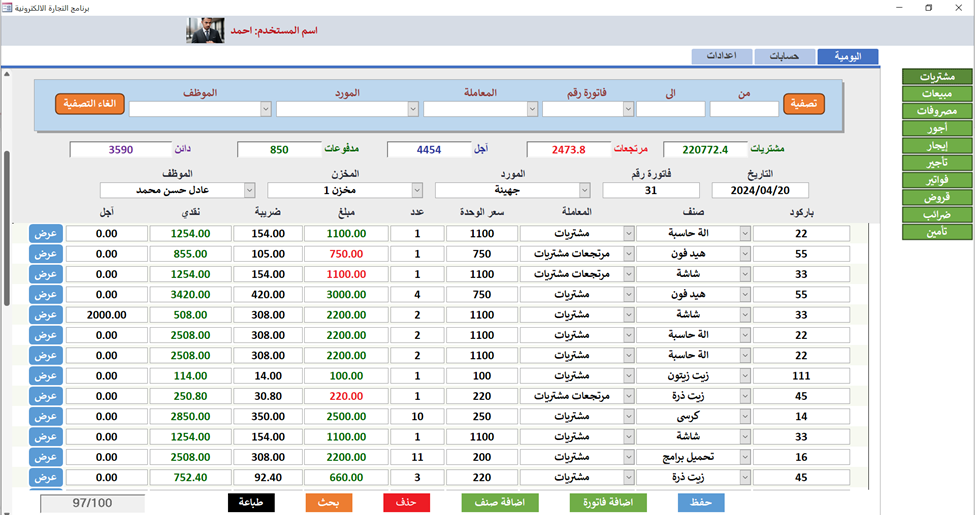Viewport: 975px width, 515px height.
Task: Open the المخزن dropdown showing مخزن 1
Action: tap(417, 190)
